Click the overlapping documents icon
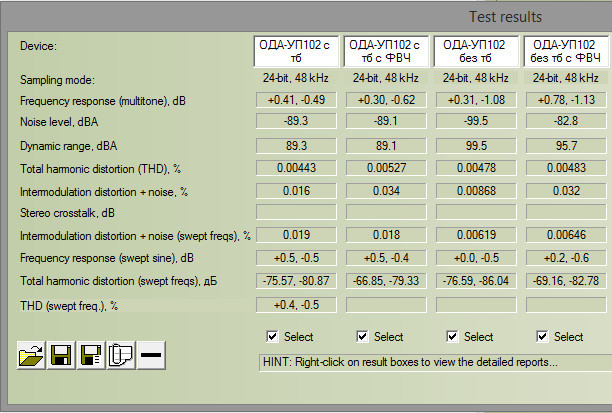The image size is (612, 413). click(121, 355)
